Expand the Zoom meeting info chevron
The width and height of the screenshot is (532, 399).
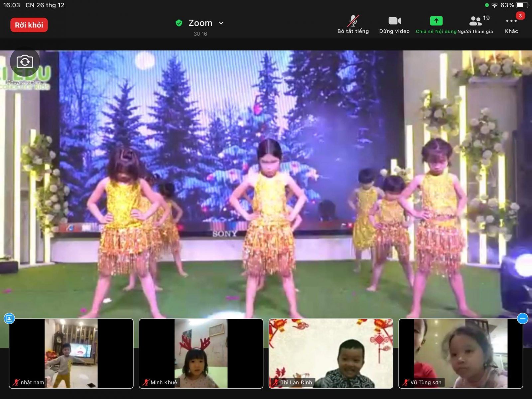coord(221,23)
